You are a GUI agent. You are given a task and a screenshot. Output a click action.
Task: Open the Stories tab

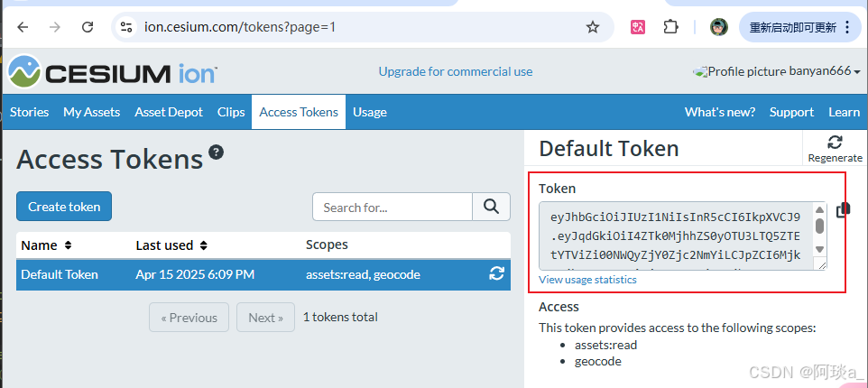click(30, 112)
